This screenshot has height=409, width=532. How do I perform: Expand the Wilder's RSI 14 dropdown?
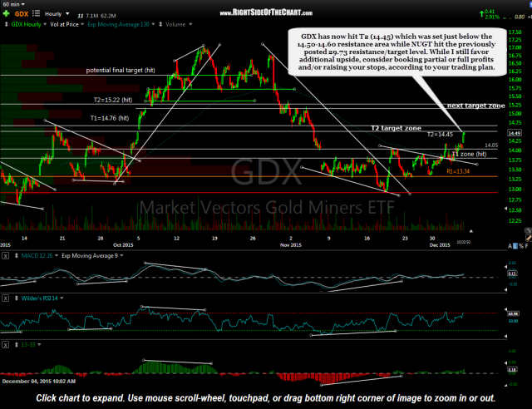click(62, 298)
